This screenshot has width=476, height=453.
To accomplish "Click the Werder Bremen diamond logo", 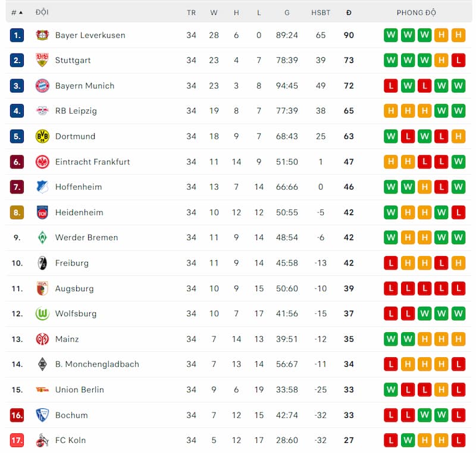I will pyautogui.click(x=42, y=238).
